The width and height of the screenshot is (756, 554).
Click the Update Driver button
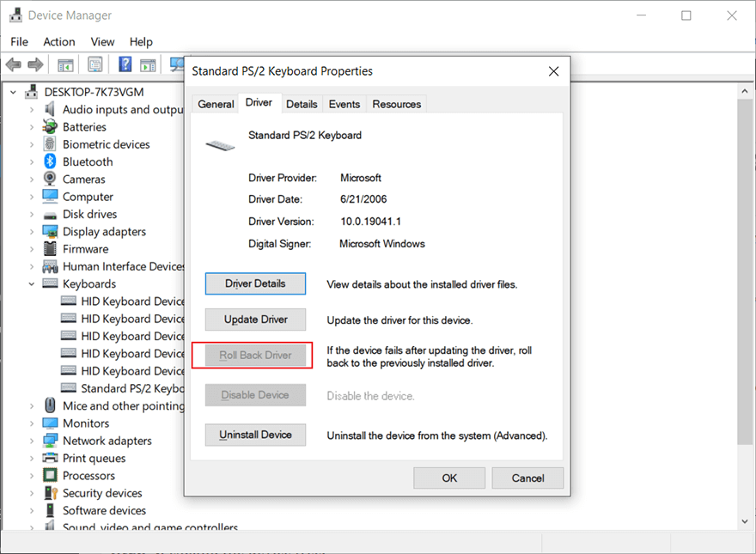coord(255,319)
